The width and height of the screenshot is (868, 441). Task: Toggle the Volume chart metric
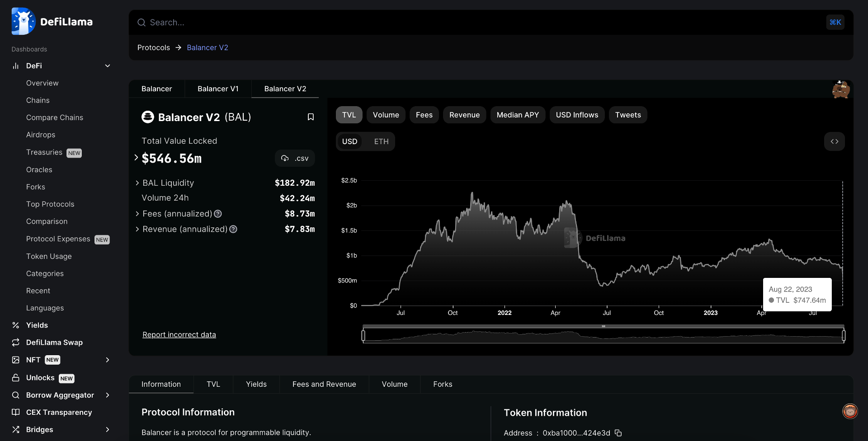(x=386, y=115)
